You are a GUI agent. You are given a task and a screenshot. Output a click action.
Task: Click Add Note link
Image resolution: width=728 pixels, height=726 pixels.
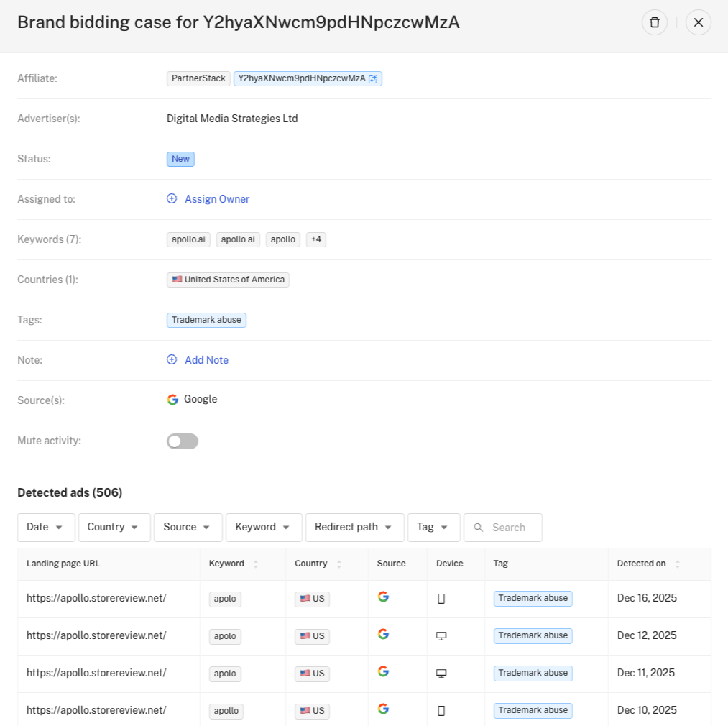[206, 360]
